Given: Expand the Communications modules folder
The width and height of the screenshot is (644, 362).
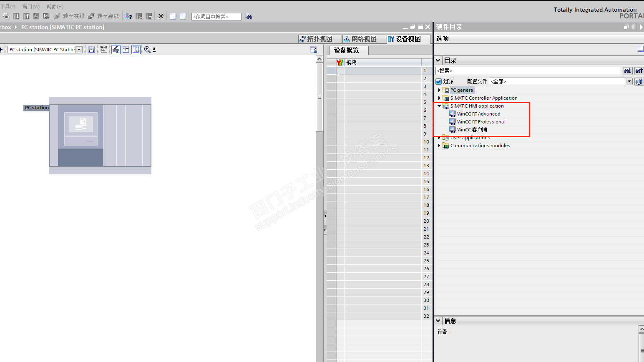Looking at the screenshot, I should [x=439, y=146].
